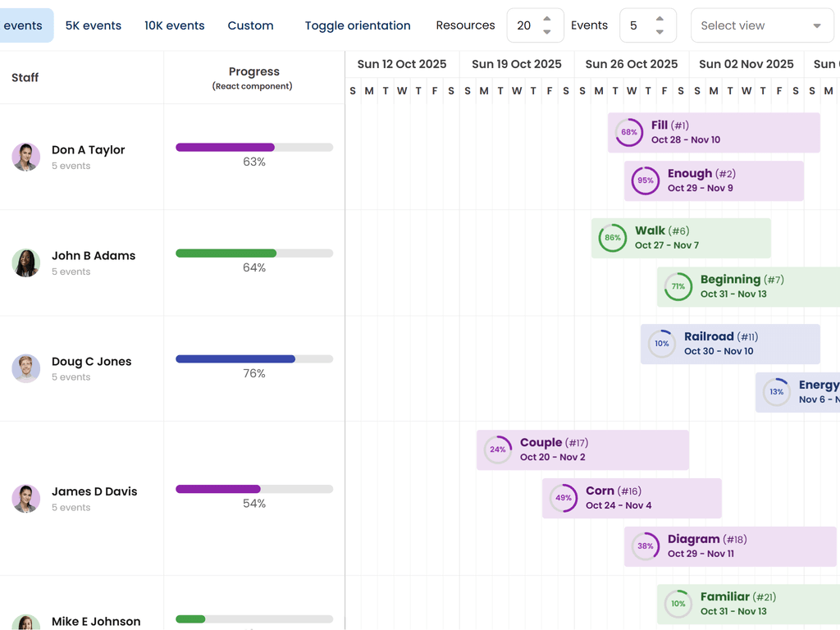Image resolution: width=840 pixels, height=630 pixels.
Task: Switch to the 5K events option
Action: pyautogui.click(x=94, y=25)
